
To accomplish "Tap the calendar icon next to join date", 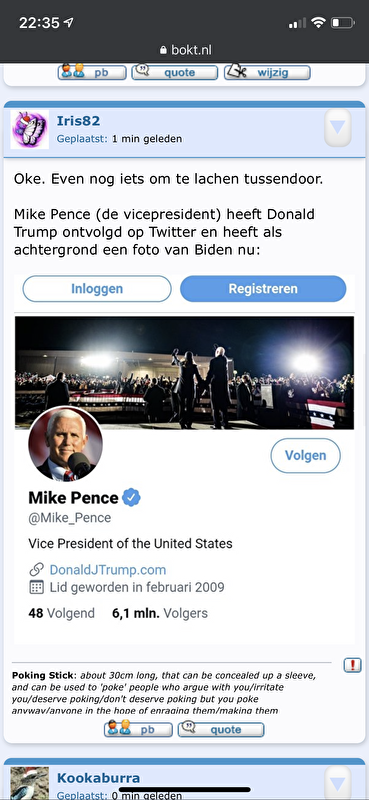I will (x=36, y=587).
